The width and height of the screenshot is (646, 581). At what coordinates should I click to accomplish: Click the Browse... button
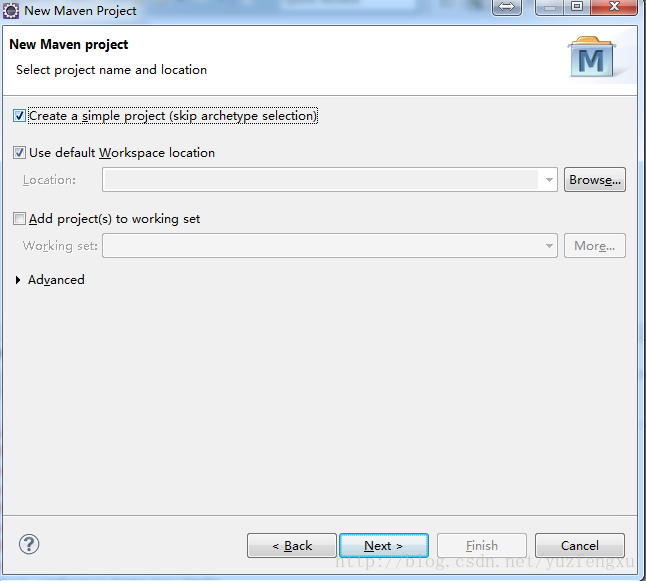(595, 180)
